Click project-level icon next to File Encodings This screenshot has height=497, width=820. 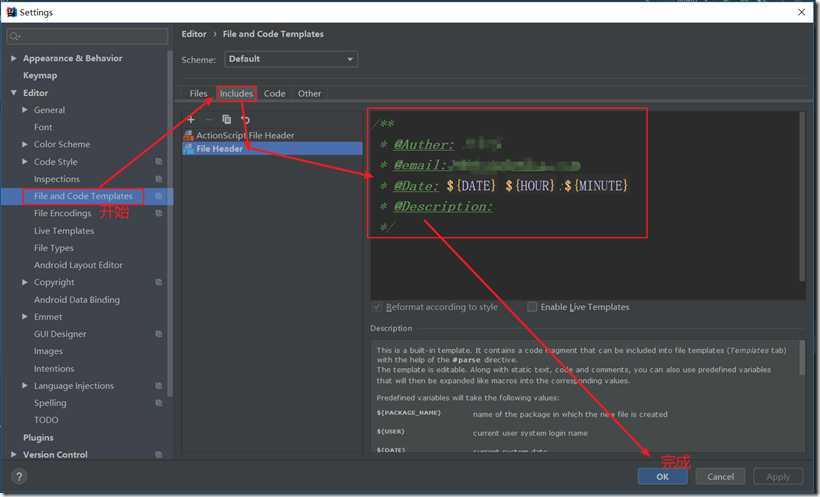point(158,213)
